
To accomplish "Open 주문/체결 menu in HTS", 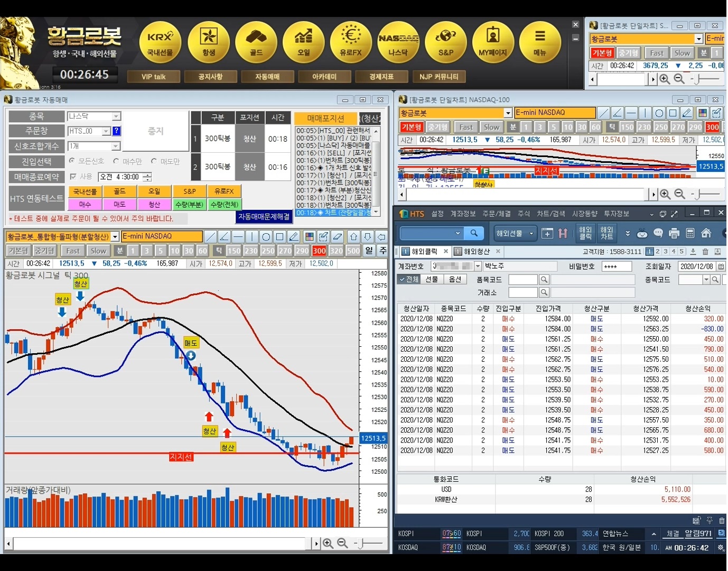I will pyautogui.click(x=497, y=214).
